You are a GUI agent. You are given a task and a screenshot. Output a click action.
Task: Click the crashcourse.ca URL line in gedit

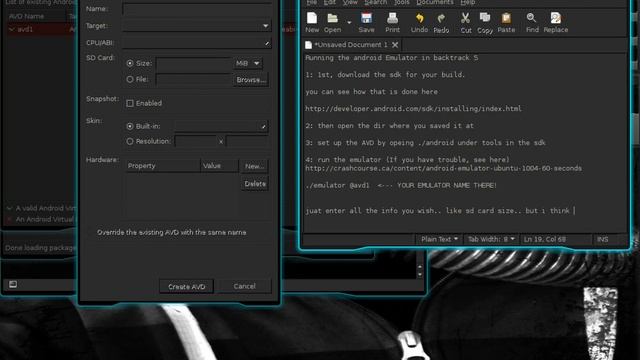point(443,168)
